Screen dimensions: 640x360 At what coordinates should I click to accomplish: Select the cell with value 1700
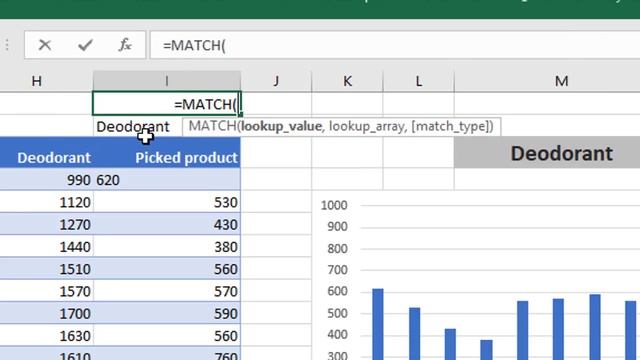(x=47, y=313)
